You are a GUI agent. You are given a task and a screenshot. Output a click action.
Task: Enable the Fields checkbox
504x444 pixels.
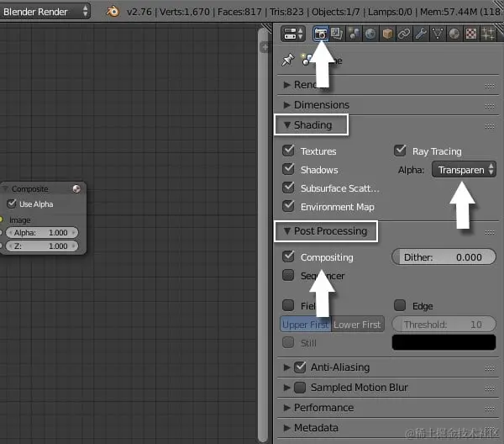[288, 305]
